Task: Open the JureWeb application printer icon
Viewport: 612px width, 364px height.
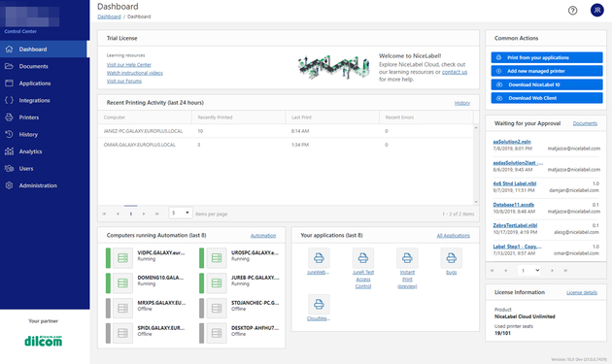Action: tap(319, 258)
